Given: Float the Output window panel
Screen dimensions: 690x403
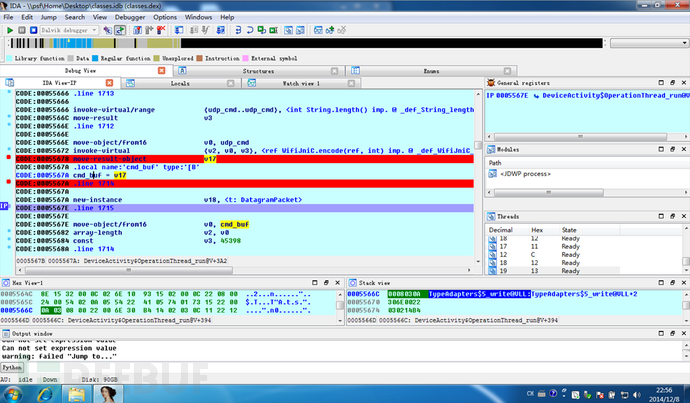Looking at the screenshot, I should coord(672,333).
